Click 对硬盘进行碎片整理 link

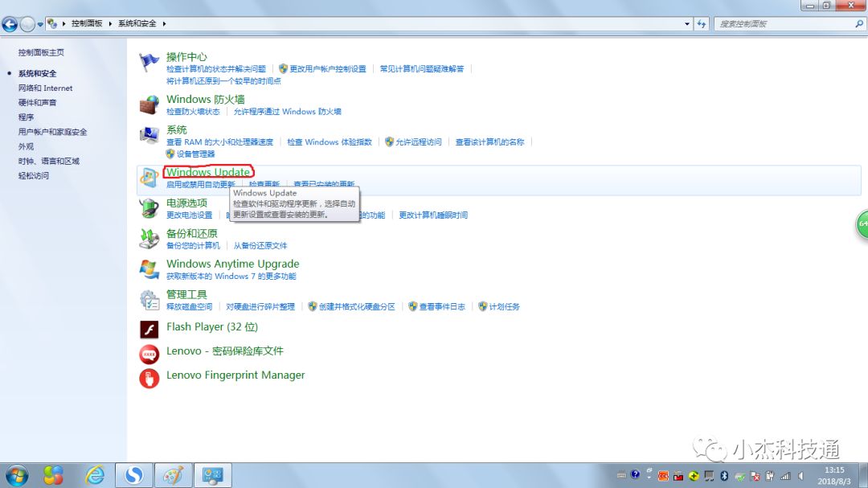(260, 307)
